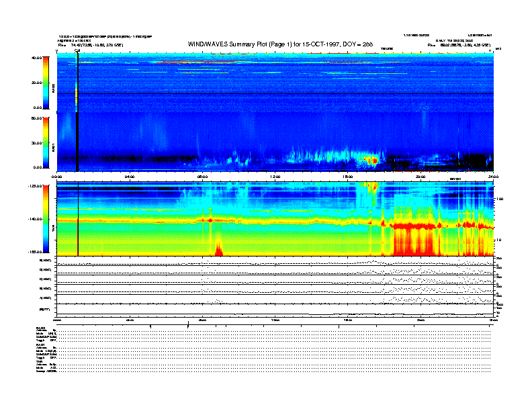Viewport: 532px width, 411px height.
Task: Click the 04:00 tick label under RAD1 panel
Action: (x=130, y=177)
